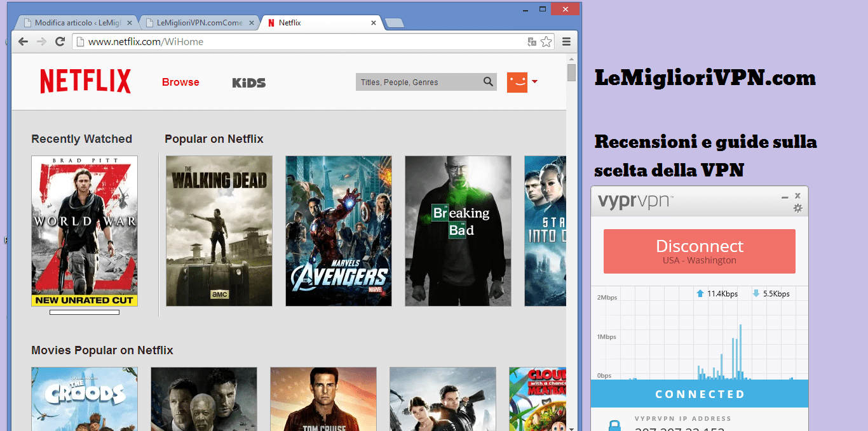Image resolution: width=868 pixels, height=431 pixels.
Task: Open the Cloudy with a Chance of Meatballs poster
Action: pos(538,399)
